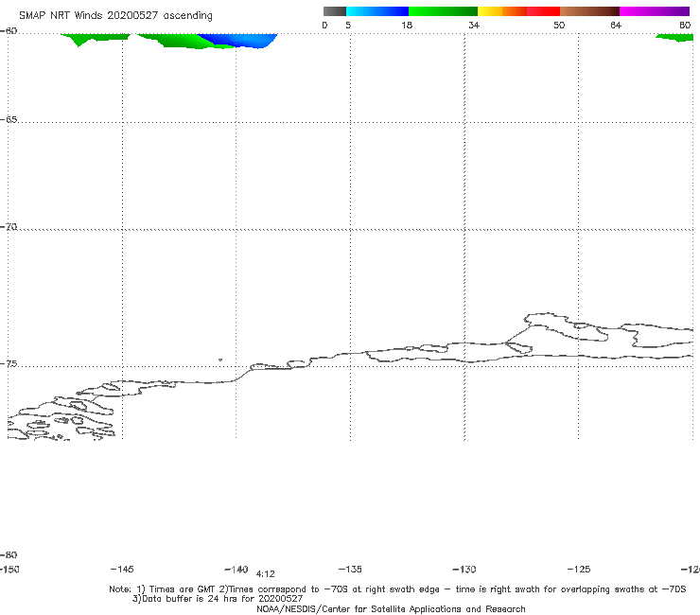700x615 pixels.
Task: Click the -125 longitude axis label
Action: point(579,569)
